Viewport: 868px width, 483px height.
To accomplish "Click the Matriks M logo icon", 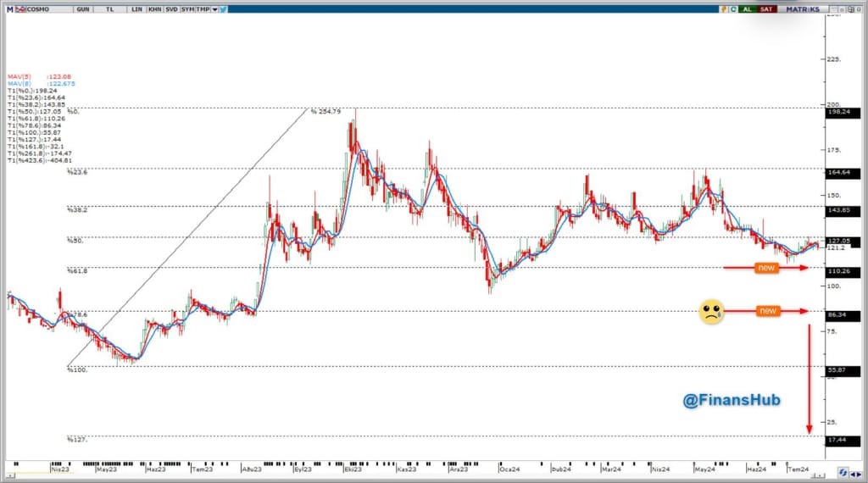I will [x=9, y=9].
